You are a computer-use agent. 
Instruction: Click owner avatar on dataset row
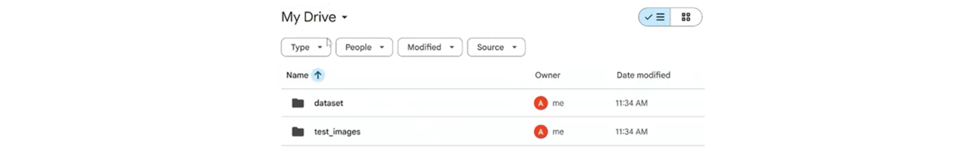click(x=540, y=103)
